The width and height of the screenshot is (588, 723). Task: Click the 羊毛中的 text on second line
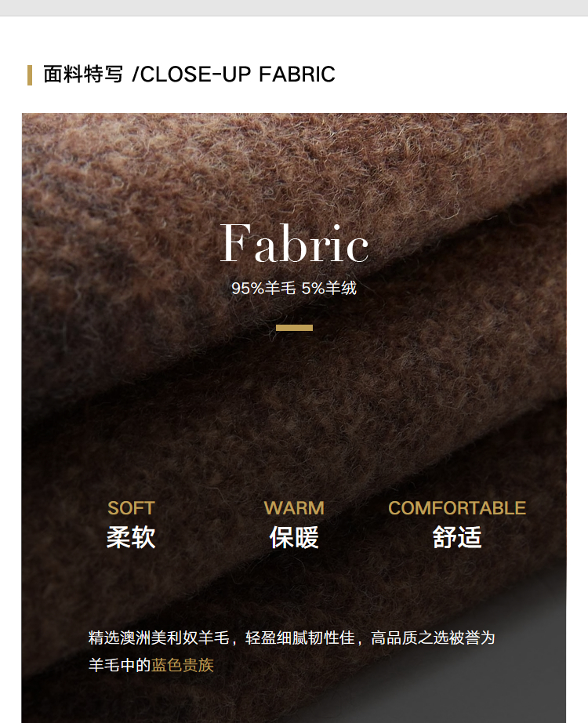[120, 665]
